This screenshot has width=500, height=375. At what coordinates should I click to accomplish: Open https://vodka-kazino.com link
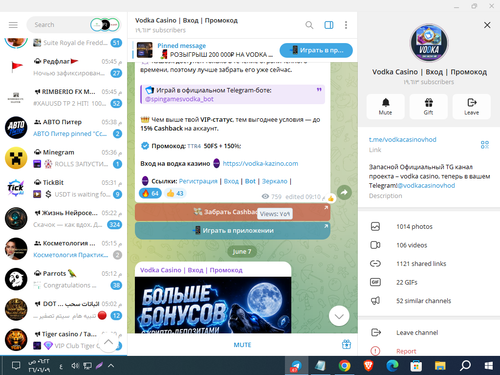pyautogui.click(x=260, y=163)
